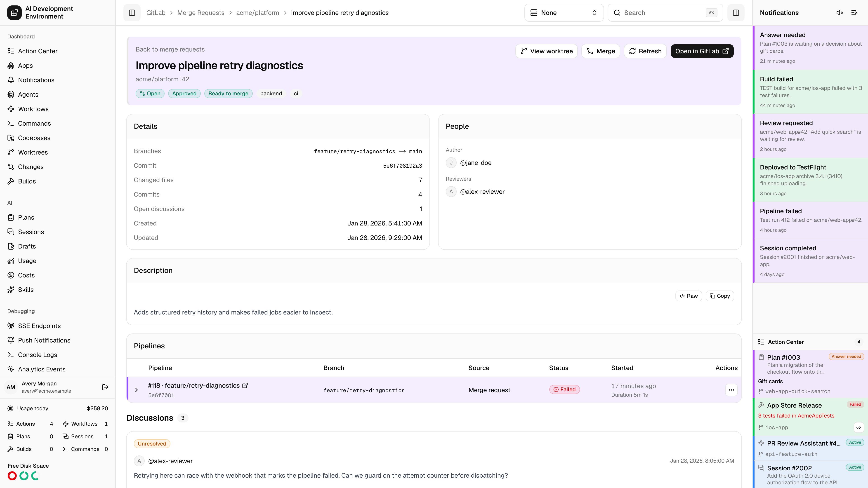Open pipeline #118 actions ellipsis menu
The width and height of the screenshot is (868, 488).
point(731,390)
